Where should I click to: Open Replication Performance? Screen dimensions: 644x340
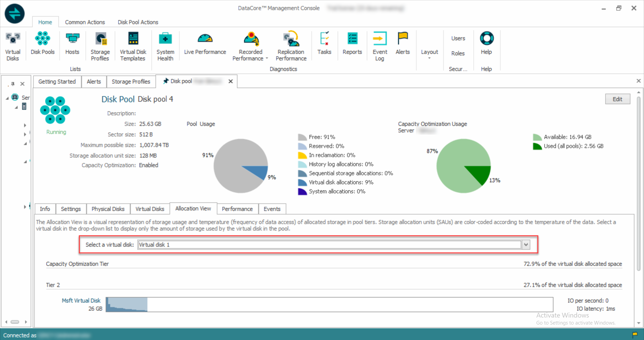coord(291,46)
